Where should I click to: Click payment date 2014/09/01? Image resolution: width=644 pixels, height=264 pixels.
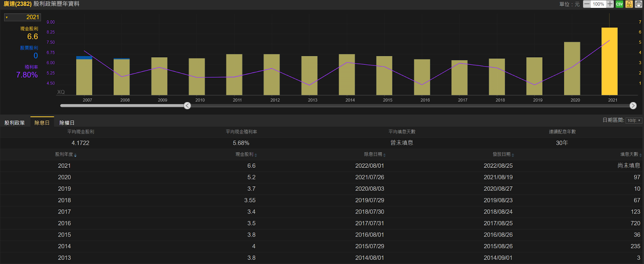[x=498, y=258]
